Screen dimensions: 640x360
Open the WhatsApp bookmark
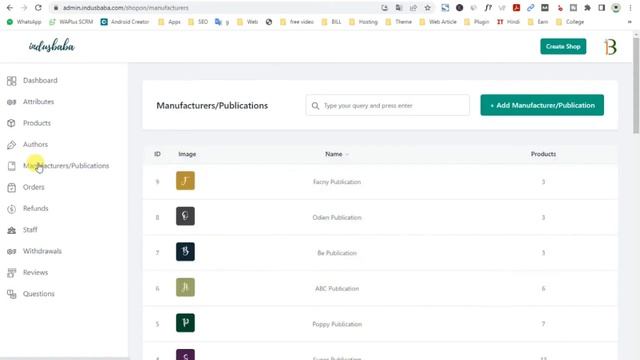pyautogui.click(x=24, y=22)
